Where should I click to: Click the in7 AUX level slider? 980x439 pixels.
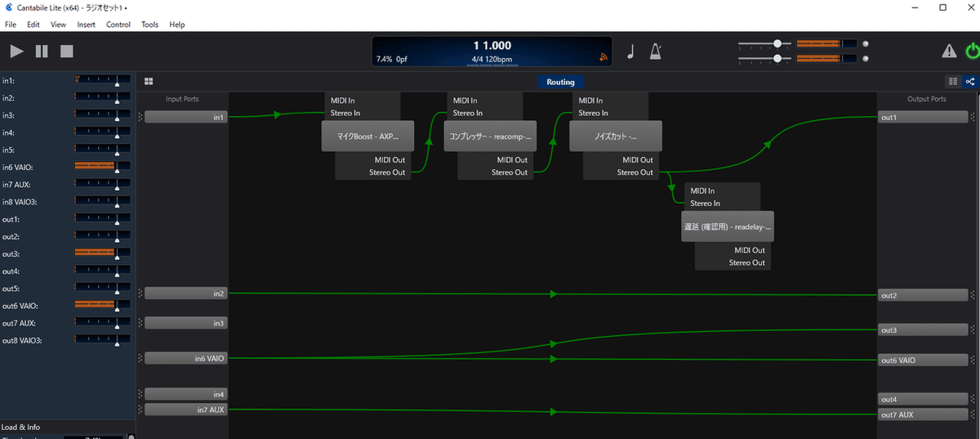102,184
